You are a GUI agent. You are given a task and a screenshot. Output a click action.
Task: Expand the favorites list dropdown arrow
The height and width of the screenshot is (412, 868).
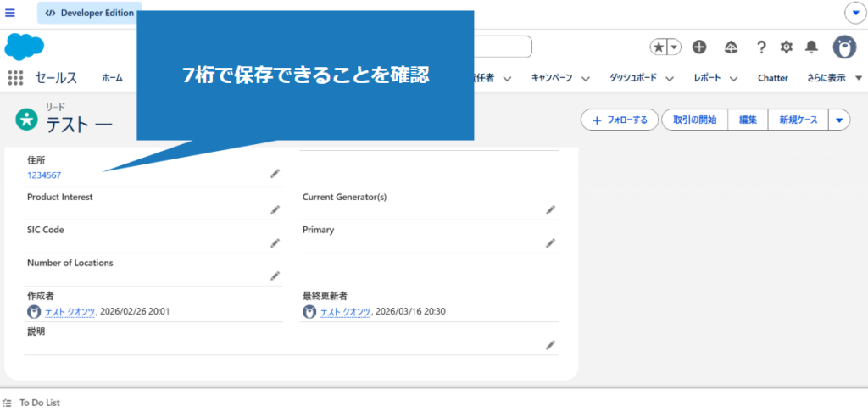(675, 47)
